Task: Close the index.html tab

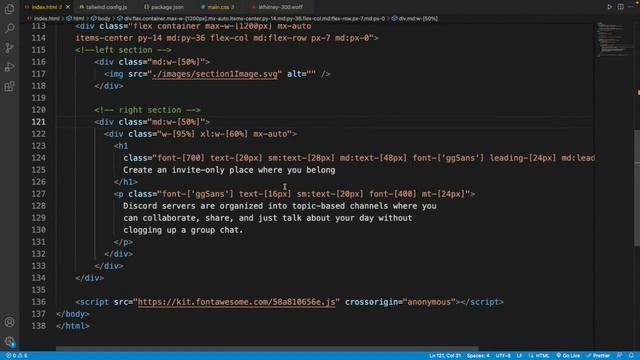Action: pos(68,7)
